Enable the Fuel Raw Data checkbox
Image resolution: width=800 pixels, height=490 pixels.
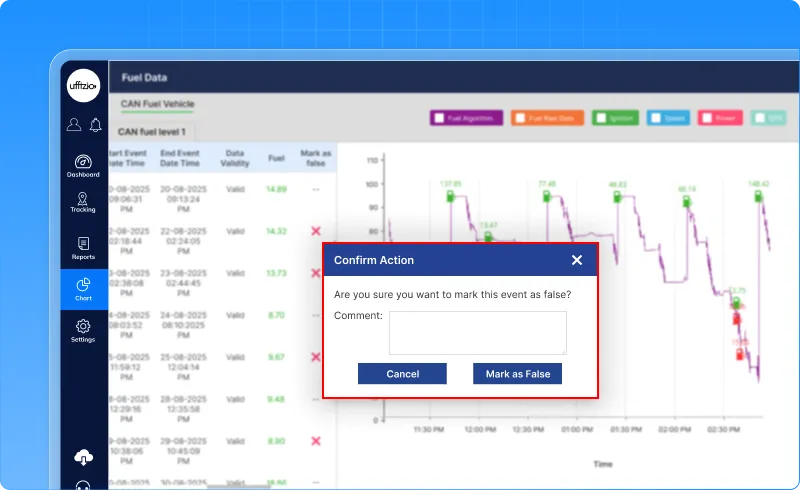(520, 118)
